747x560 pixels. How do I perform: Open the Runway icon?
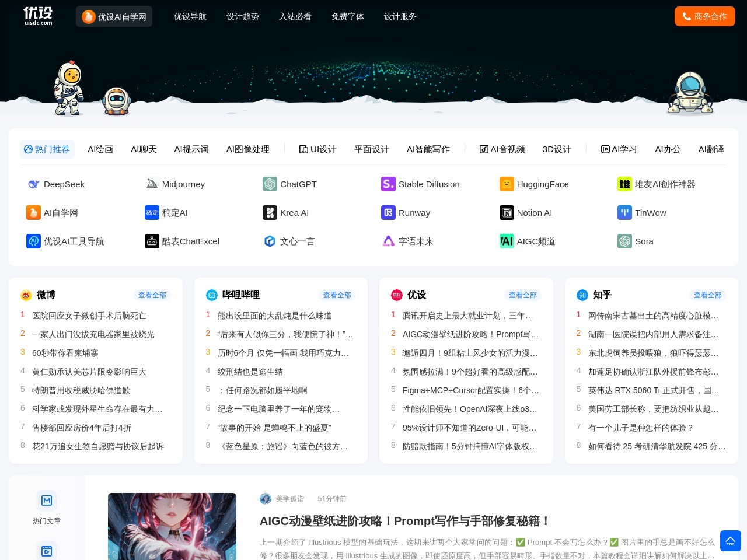point(388,213)
